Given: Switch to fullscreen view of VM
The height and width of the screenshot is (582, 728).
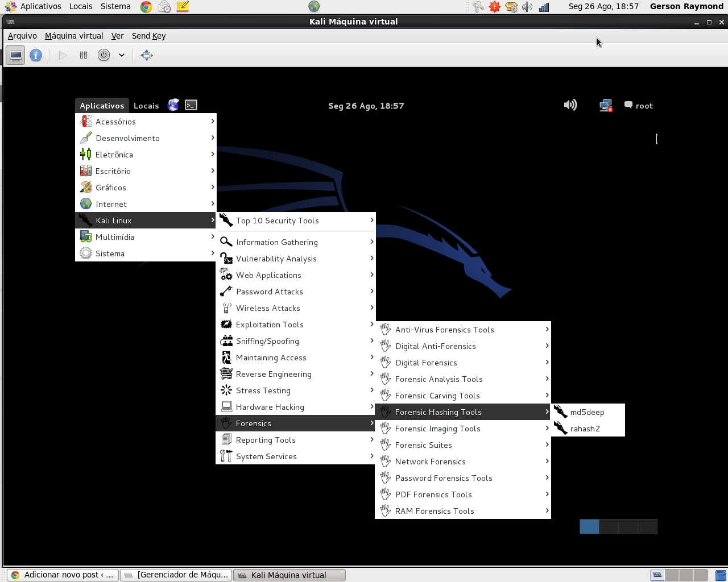Looking at the screenshot, I should (147, 55).
